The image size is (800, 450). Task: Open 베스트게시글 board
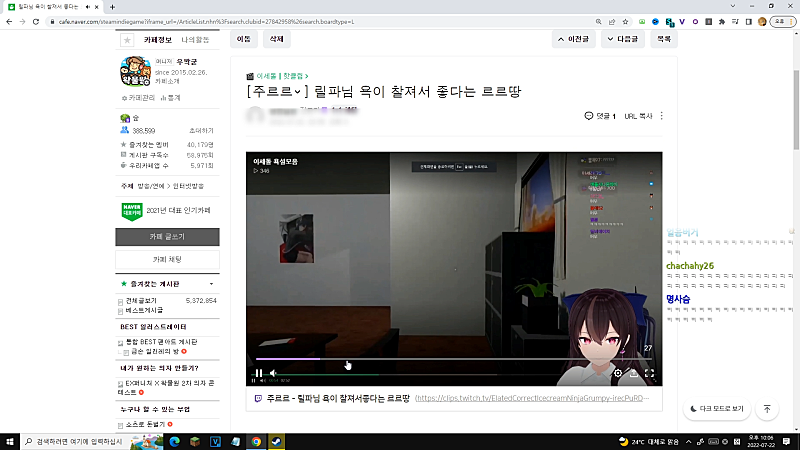pos(144,310)
